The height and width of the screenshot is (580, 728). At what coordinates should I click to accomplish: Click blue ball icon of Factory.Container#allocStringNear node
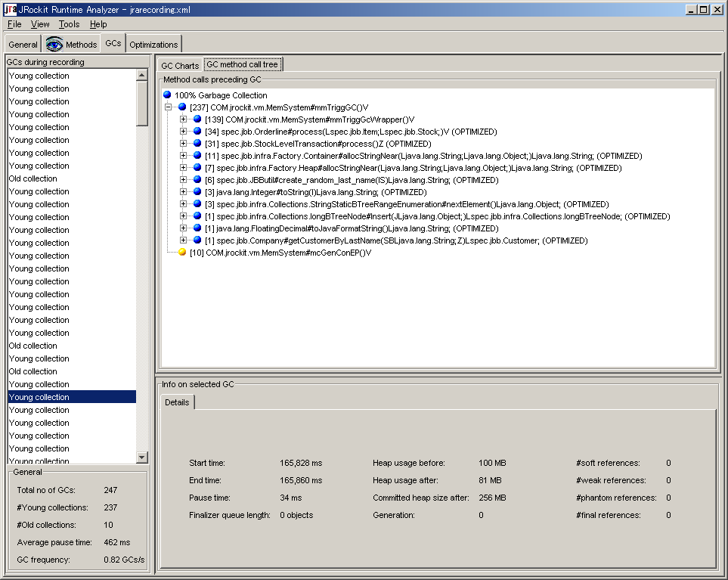coord(197,155)
